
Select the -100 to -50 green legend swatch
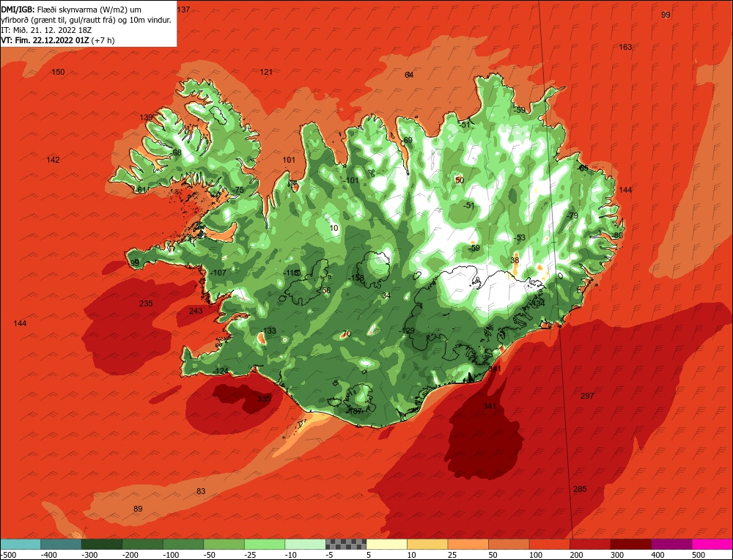pos(183,544)
